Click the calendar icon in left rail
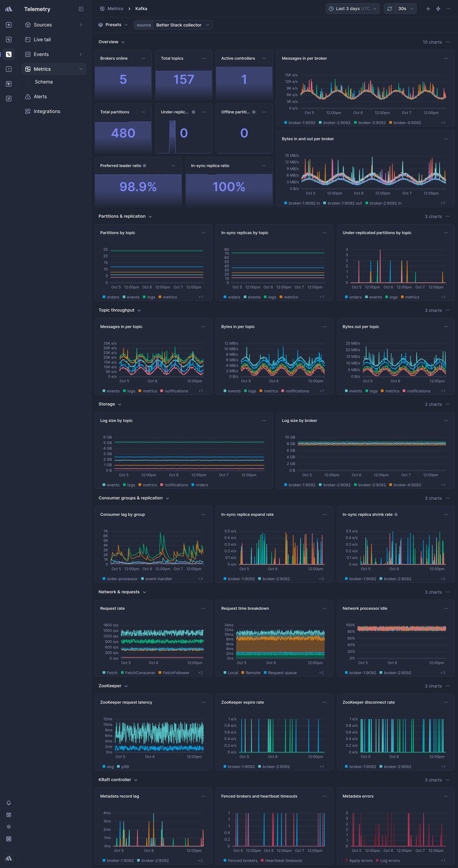The image size is (458, 868). [9, 815]
